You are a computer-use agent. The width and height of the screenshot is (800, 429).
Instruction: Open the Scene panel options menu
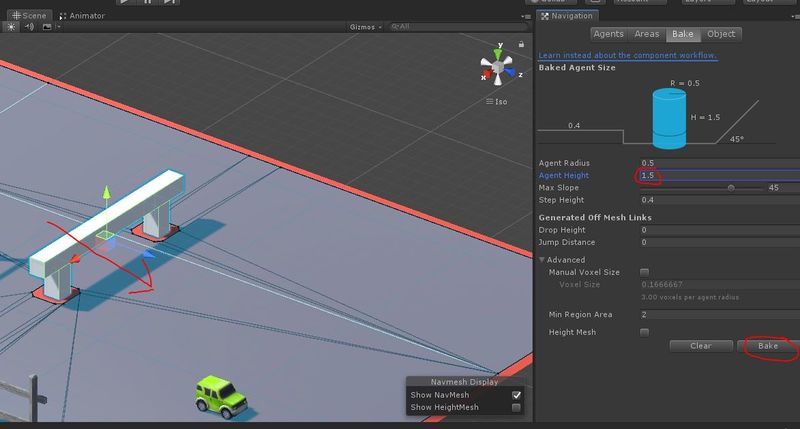pos(526,16)
